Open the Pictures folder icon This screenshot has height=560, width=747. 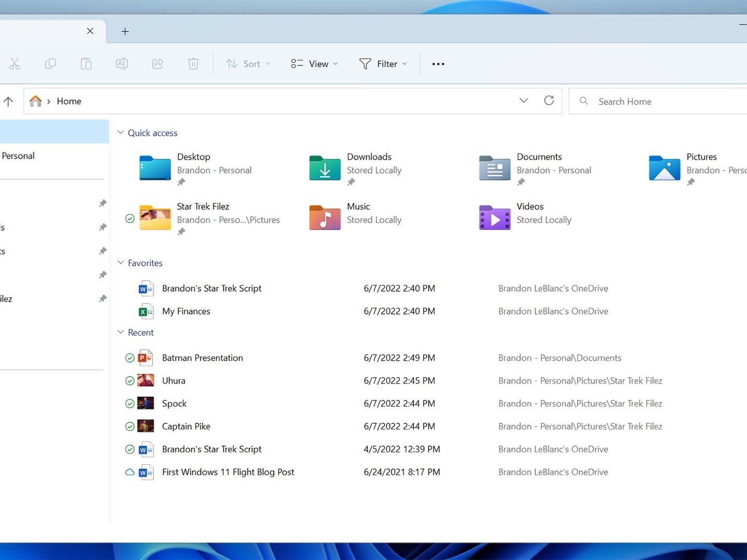(x=665, y=168)
